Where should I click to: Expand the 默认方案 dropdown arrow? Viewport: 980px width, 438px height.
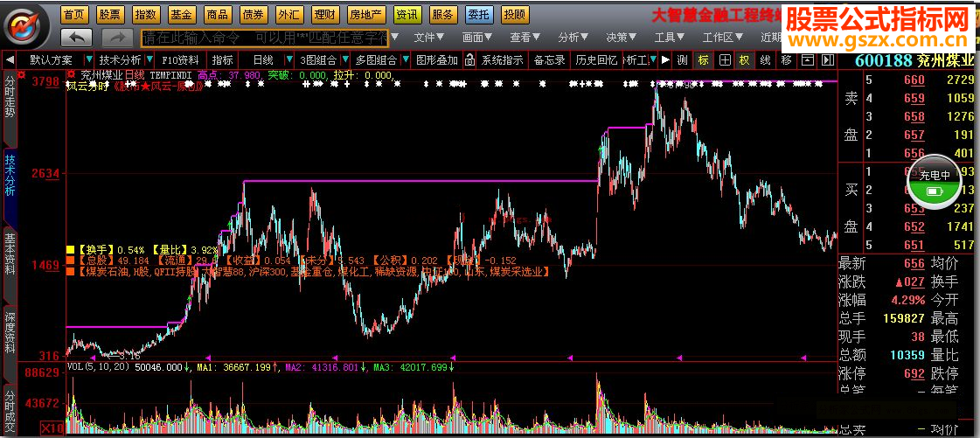tap(90, 60)
